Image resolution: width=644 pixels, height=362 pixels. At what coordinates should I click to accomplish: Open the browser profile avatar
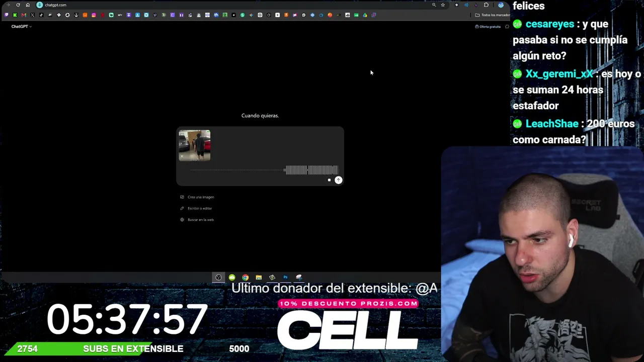pyautogui.click(x=501, y=5)
